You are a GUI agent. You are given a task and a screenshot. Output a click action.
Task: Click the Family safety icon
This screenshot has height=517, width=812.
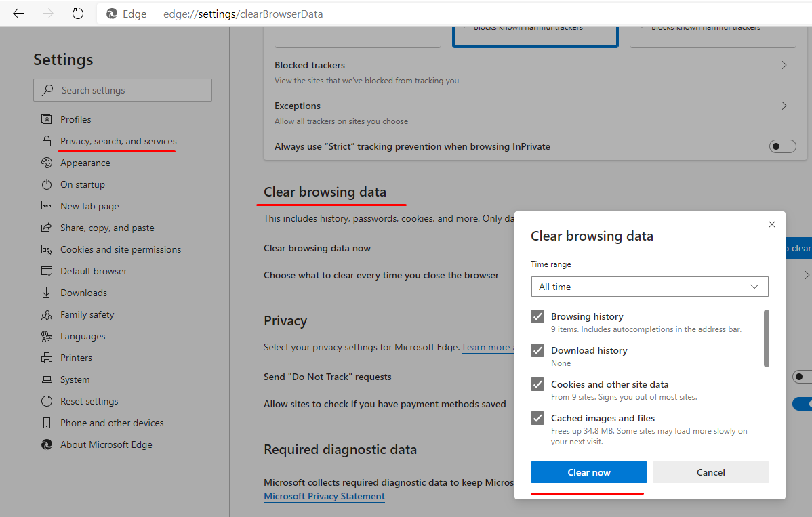pyautogui.click(x=47, y=314)
